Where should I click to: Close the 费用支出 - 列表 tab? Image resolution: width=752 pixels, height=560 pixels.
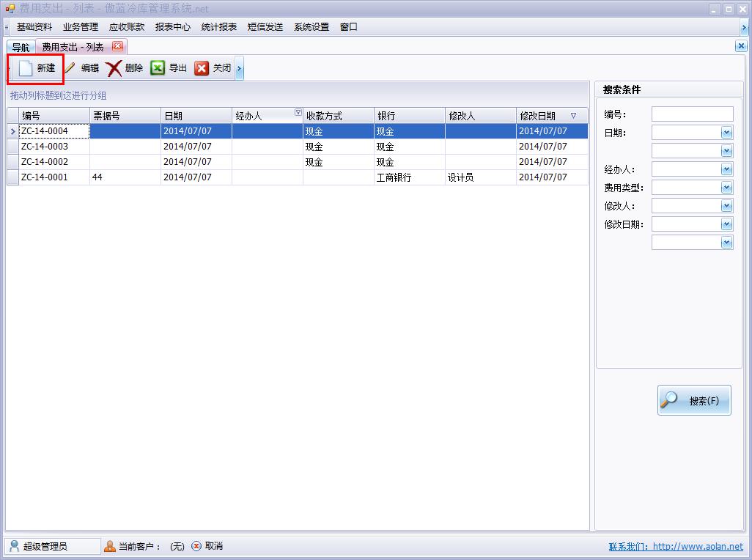[x=117, y=46]
